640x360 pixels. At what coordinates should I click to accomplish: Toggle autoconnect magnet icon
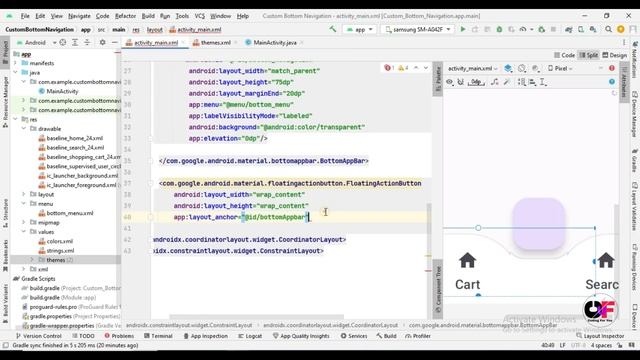click(461, 82)
